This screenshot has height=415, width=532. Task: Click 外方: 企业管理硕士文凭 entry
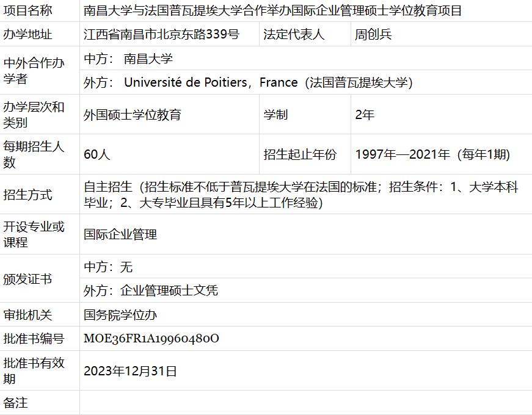151,290
